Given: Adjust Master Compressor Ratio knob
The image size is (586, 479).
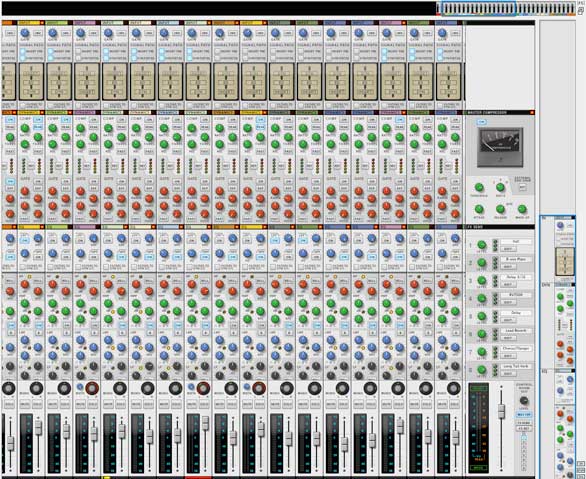Looking at the screenshot, I should [500, 188].
